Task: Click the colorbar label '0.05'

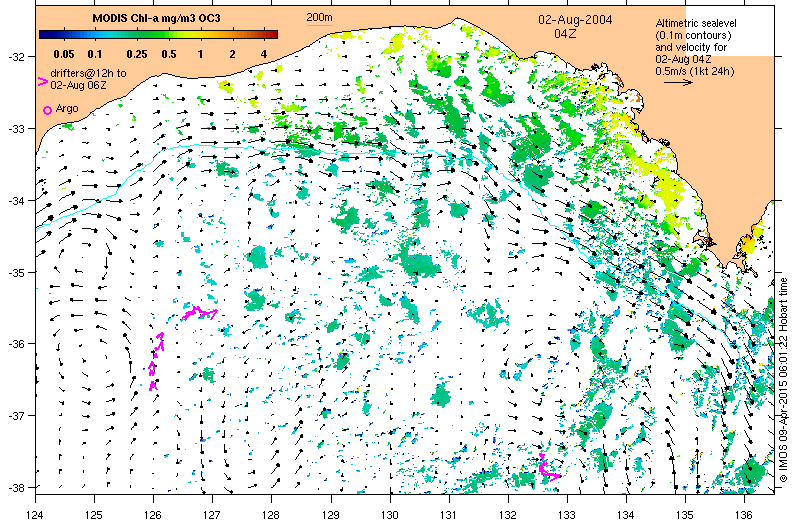Action: pyautogui.click(x=64, y=54)
